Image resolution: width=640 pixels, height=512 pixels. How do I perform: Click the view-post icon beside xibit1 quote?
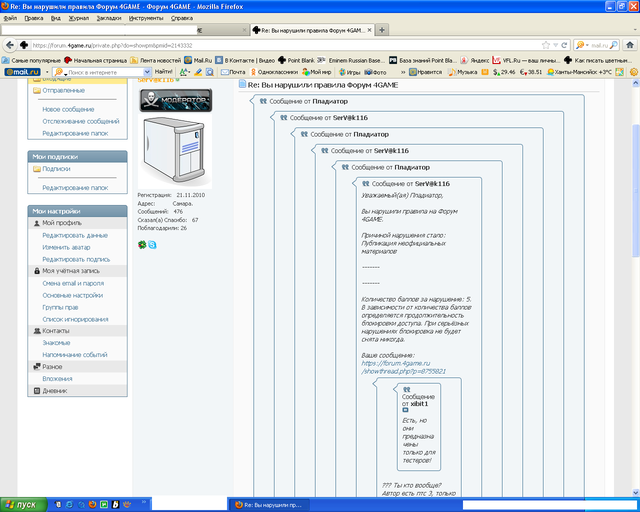click(x=406, y=410)
